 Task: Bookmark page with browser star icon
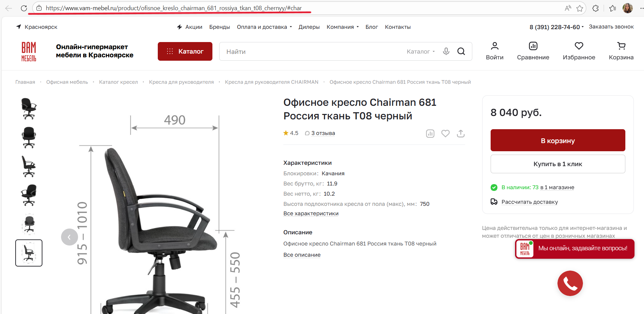580,8
